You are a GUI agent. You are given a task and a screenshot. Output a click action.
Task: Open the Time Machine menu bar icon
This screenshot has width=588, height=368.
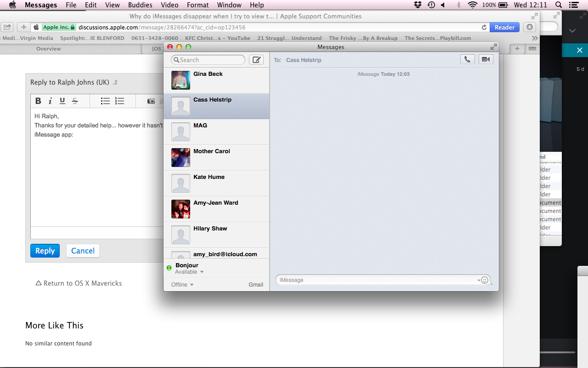coord(431,5)
